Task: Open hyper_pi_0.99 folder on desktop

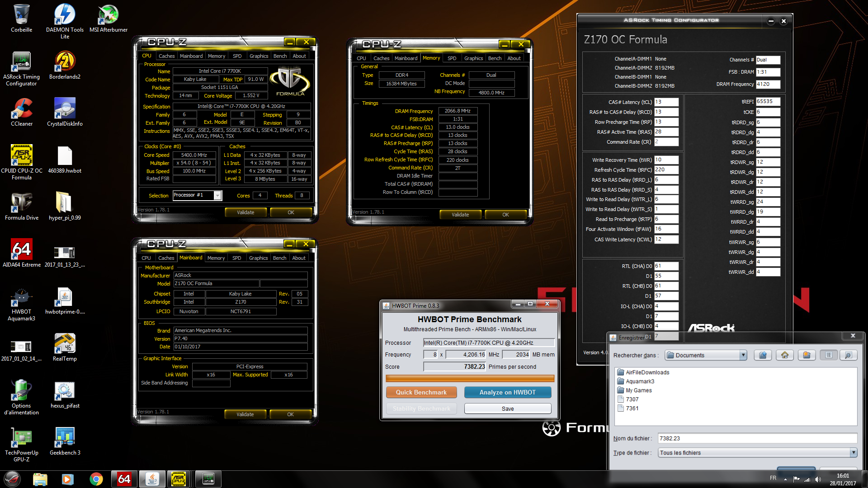Action: click(x=65, y=206)
